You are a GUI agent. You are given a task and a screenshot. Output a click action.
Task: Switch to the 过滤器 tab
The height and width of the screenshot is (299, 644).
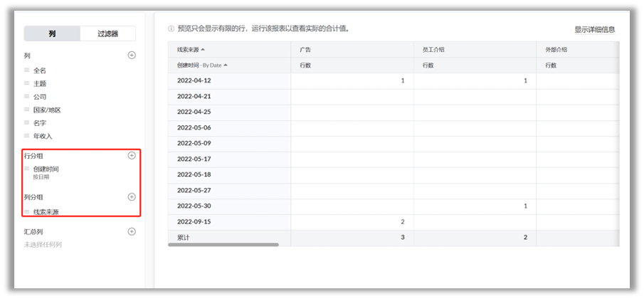(x=107, y=33)
